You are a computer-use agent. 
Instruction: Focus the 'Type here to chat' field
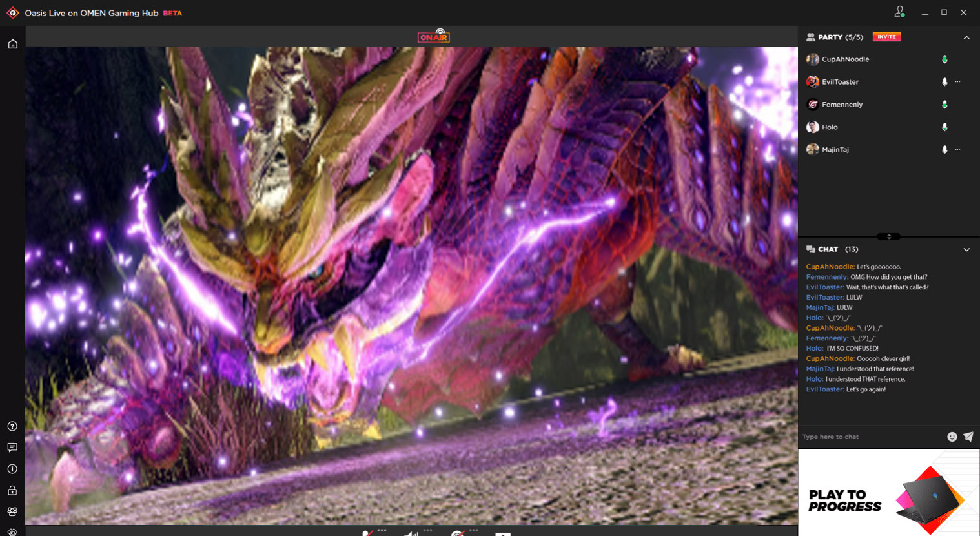(x=872, y=437)
